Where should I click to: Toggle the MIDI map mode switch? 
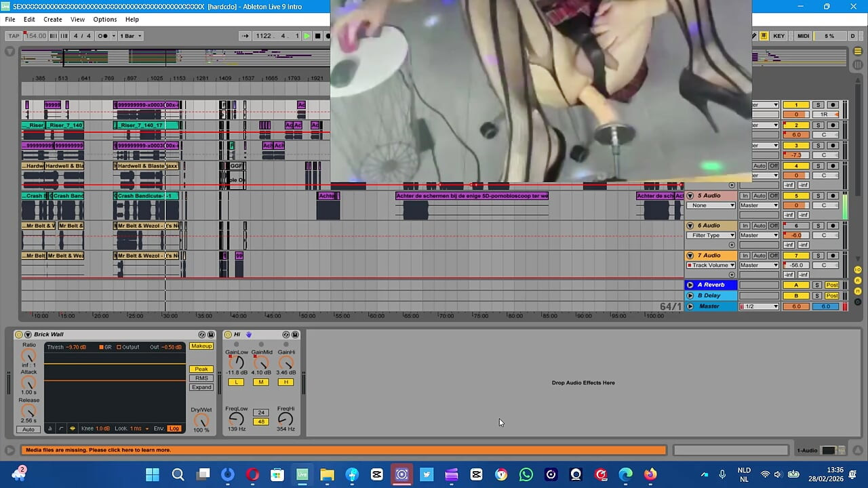804,36
